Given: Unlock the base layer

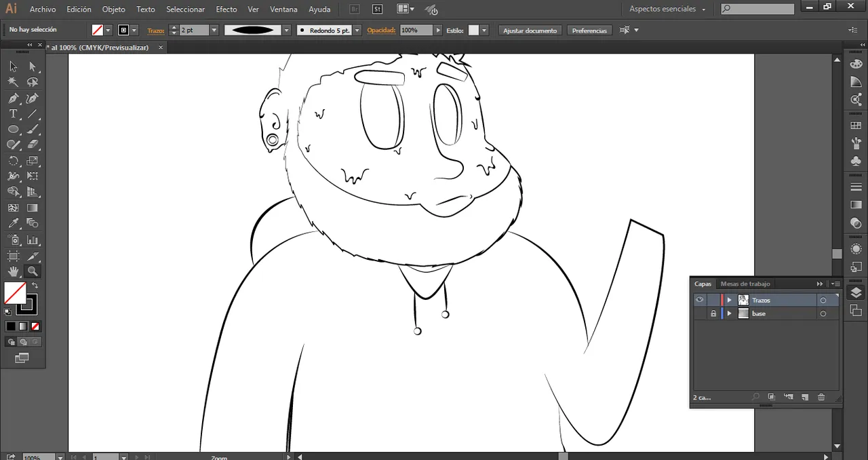Looking at the screenshot, I should pos(713,313).
